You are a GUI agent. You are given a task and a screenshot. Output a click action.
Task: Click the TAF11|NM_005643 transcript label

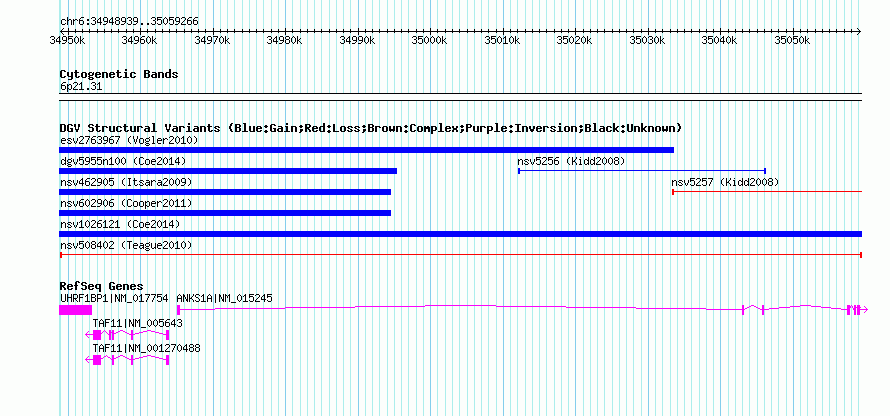(x=138, y=323)
